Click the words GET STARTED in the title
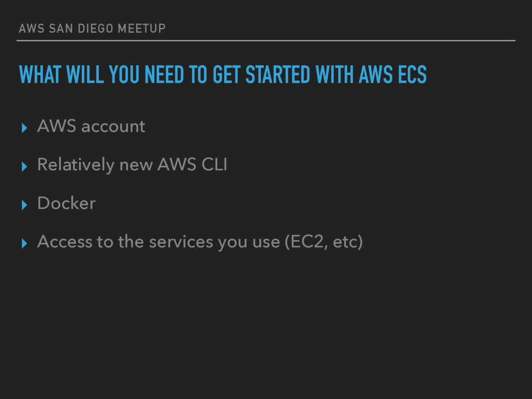 pos(261,75)
